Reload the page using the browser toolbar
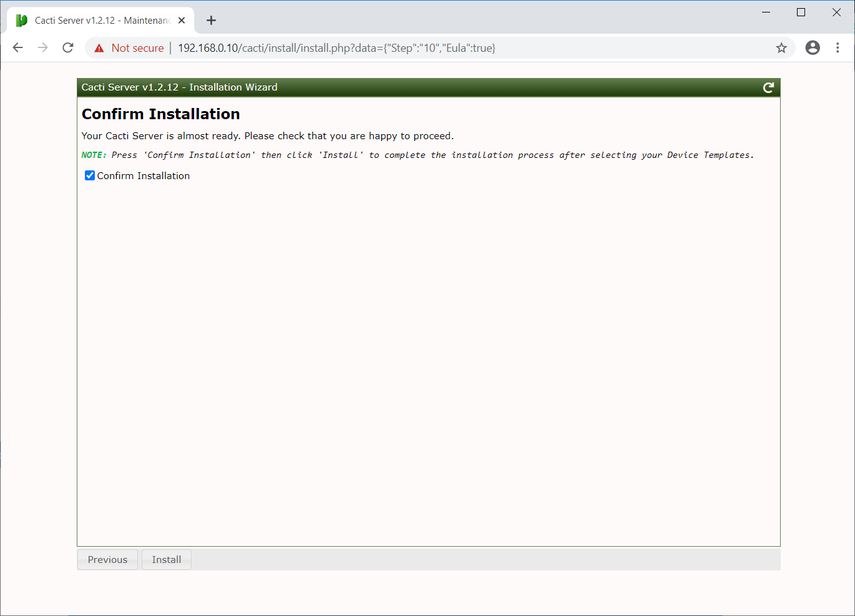Screen dimensions: 855x616 pos(68,48)
